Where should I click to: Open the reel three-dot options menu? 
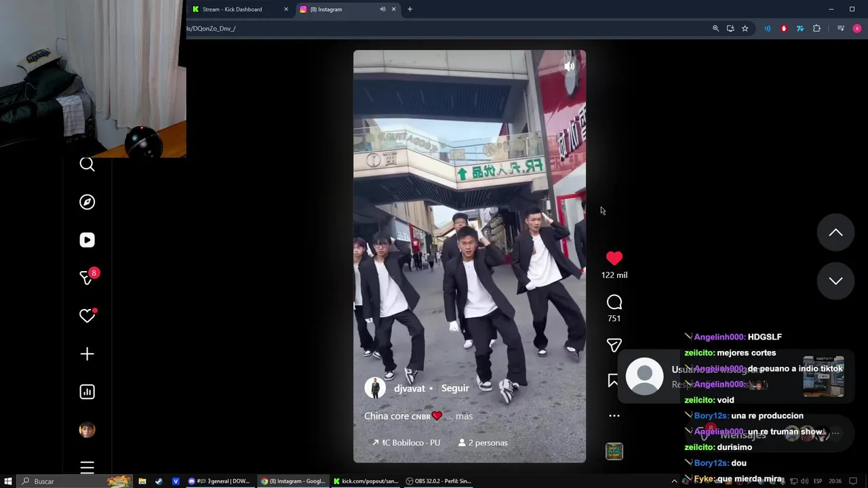614,415
